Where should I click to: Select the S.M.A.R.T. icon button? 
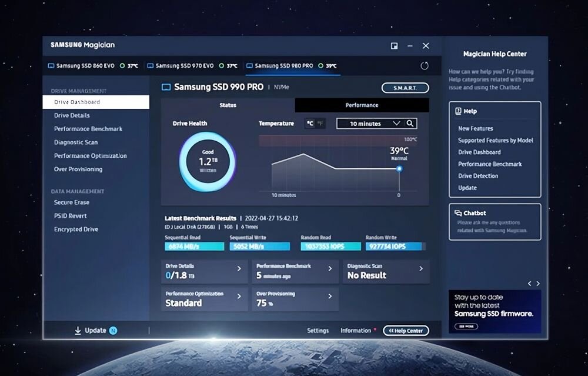click(x=405, y=87)
